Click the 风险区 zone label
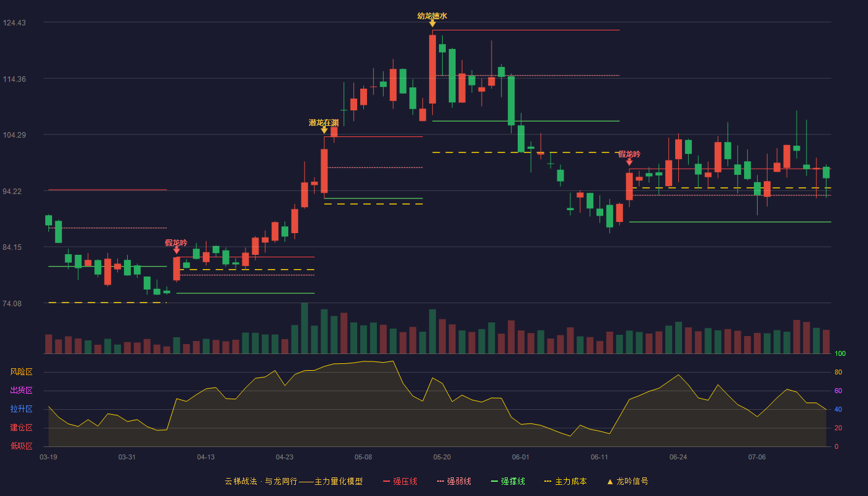This screenshot has height=496, width=868. point(21,372)
